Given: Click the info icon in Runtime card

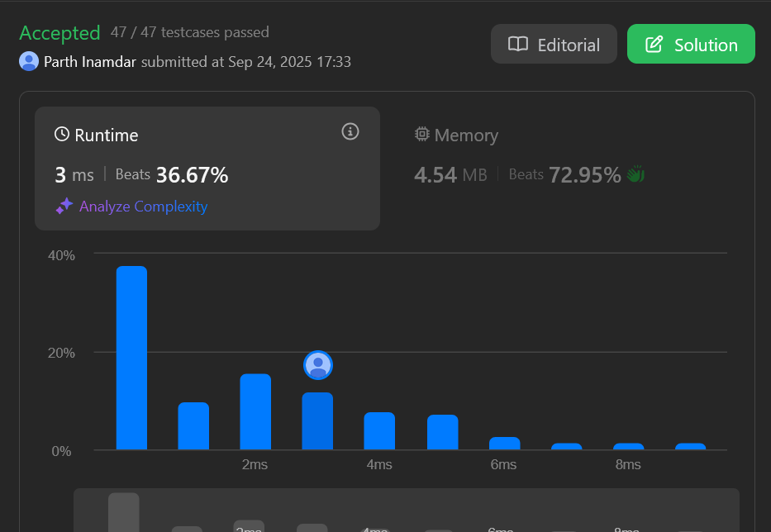Looking at the screenshot, I should (x=350, y=132).
